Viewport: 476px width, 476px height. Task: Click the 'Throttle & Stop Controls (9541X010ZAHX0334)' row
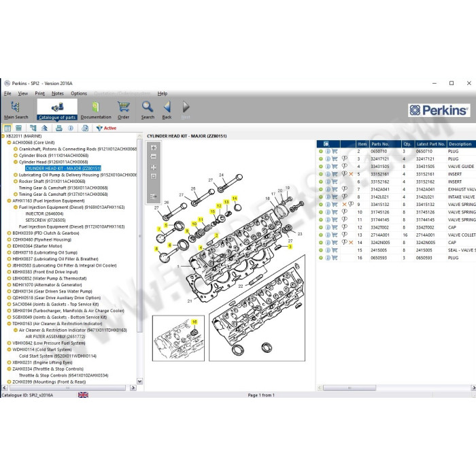coord(63,375)
